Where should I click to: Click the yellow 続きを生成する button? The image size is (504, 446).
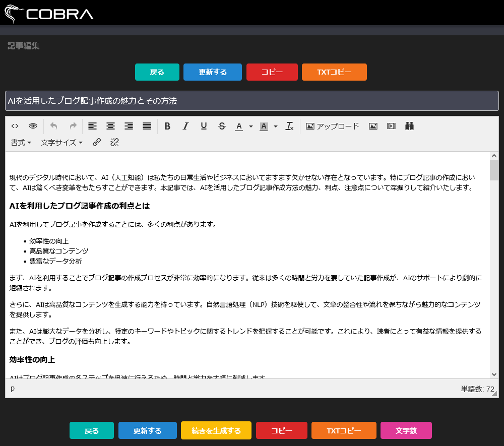[216, 431]
